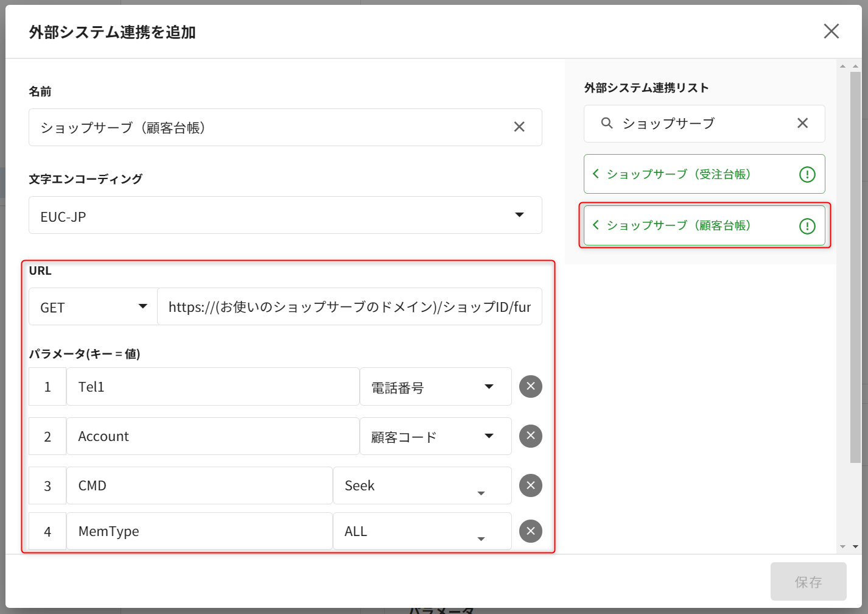
Task: Click the info icon on 受注台帳 entry
Action: pos(807,175)
